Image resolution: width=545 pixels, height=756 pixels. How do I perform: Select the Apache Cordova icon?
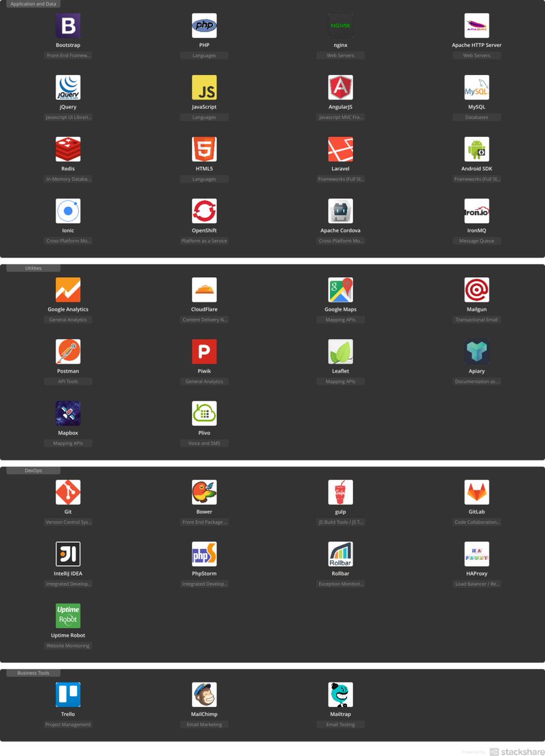pyautogui.click(x=341, y=211)
